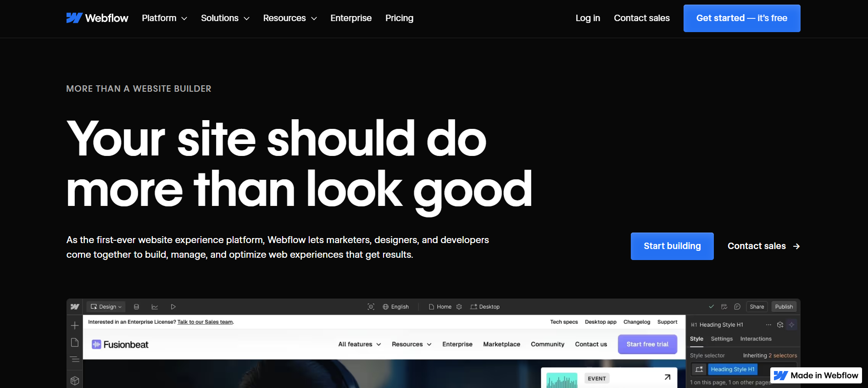This screenshot has height=388, width=868.
Task: Click the Webflow W icon in the Designer
Action: pos(75,307)
